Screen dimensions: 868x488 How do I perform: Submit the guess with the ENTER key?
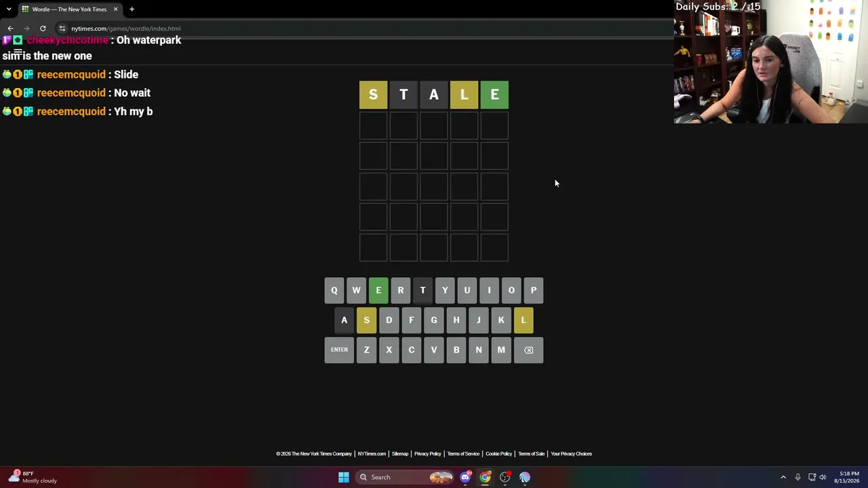click(339, 350)
